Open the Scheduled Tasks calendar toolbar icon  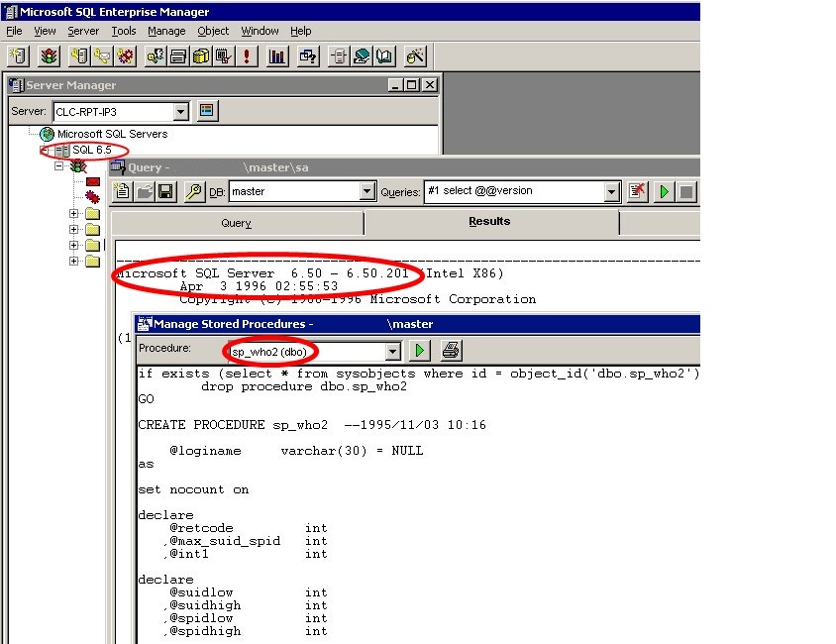pos(224,55)
